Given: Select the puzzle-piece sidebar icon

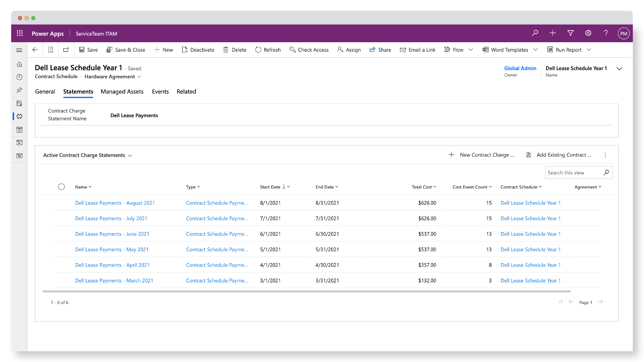Looking at the screenshot, I should 19,116.
